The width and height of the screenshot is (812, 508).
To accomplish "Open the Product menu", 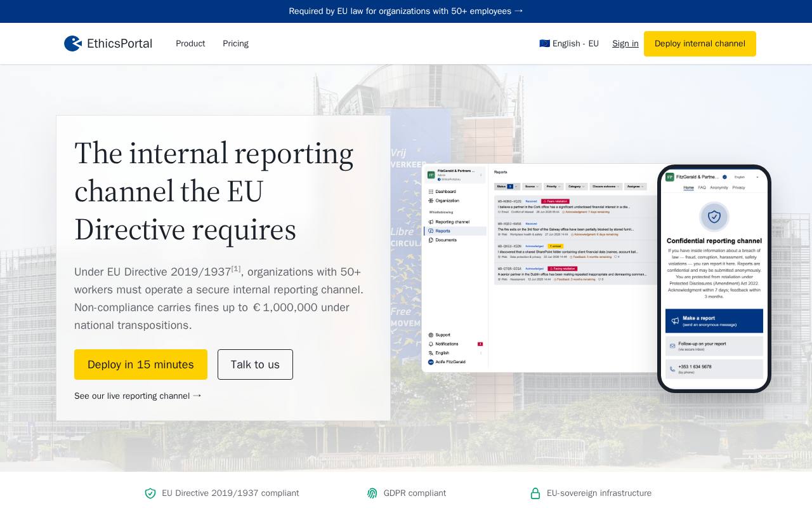I will click(x=190, y=43).
